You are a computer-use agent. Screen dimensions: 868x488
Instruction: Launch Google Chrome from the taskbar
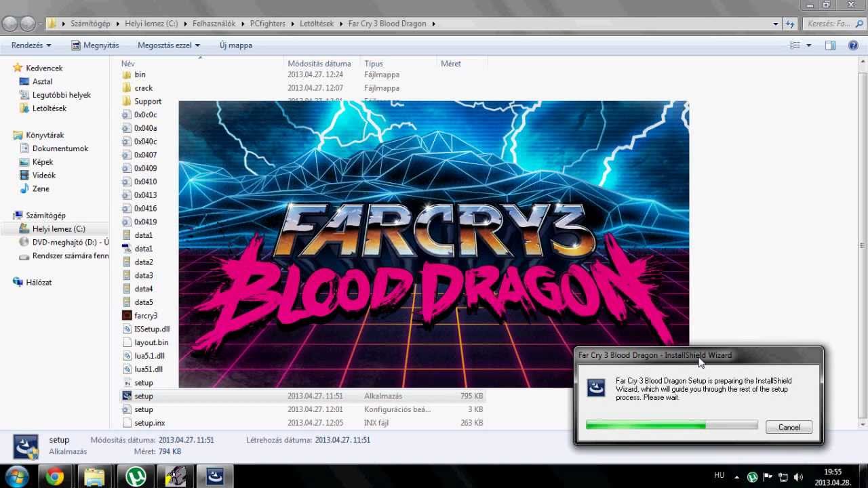[x=55, y=477]
